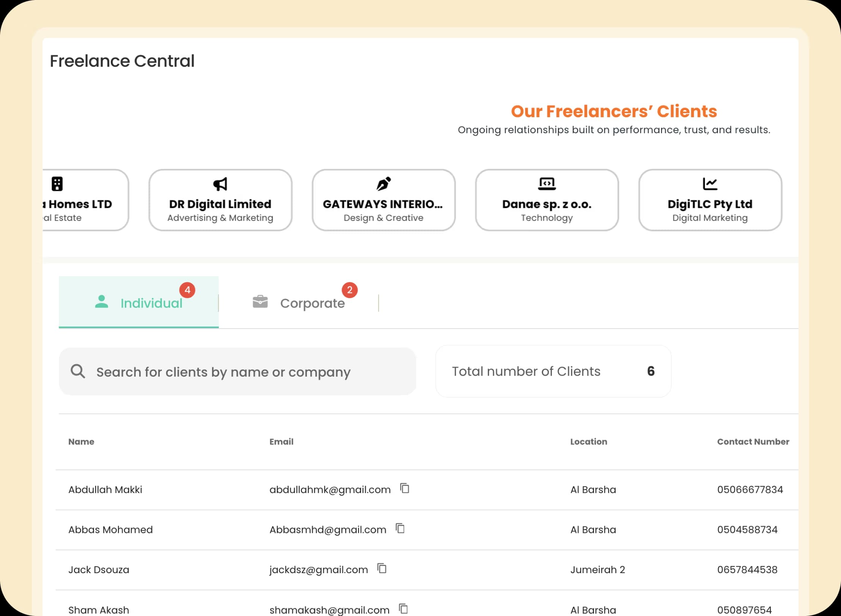The height and width of the screenshot is (616, 841).
Task: Select the building icon on Homes LTD card
Action: (57, 184)
